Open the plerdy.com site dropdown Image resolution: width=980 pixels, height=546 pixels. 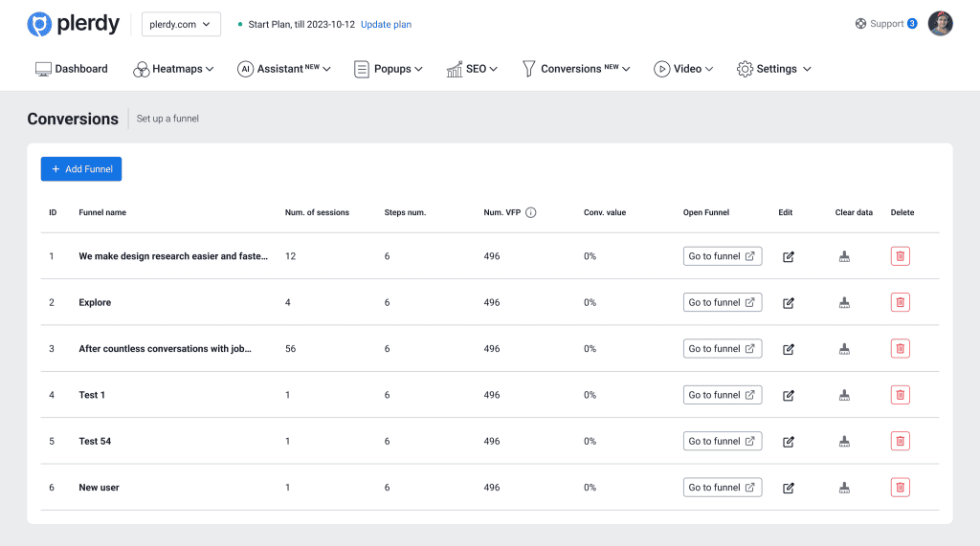coord(181,24)
